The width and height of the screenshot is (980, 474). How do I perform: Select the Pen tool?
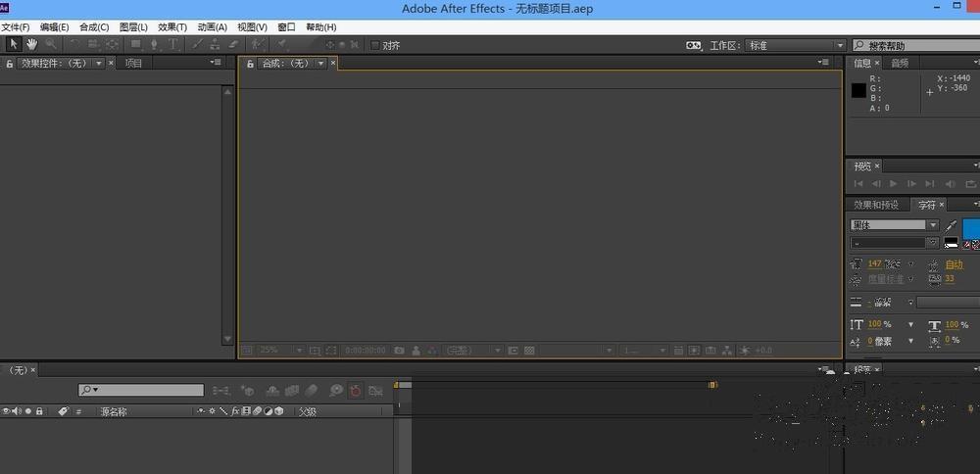155,44
